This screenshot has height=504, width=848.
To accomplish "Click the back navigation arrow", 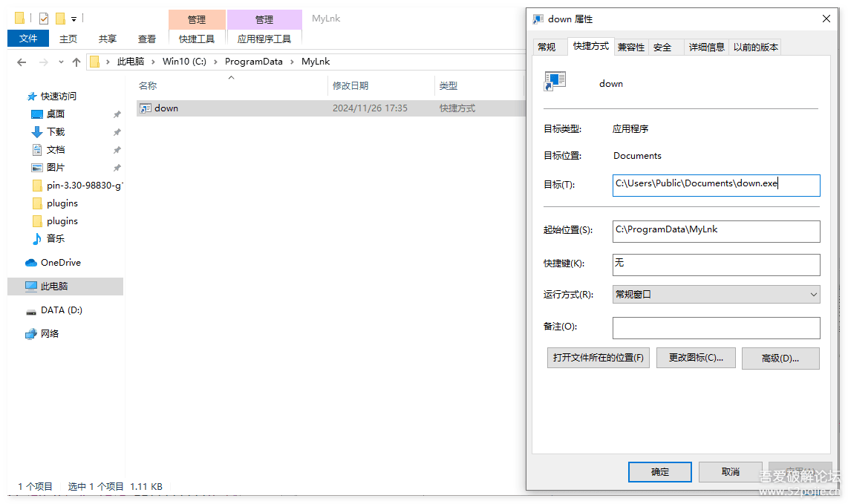I will [x=22, y=62].
